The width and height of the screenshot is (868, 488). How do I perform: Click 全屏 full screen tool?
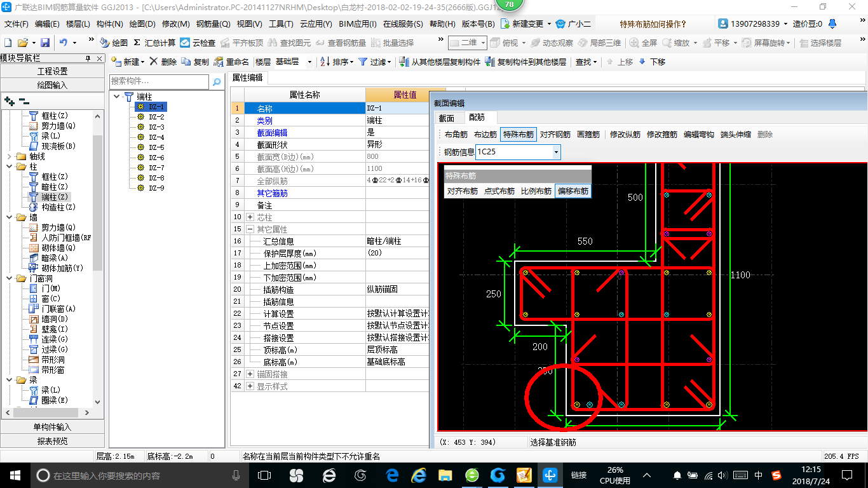pyautogui.click(x=644, y=43)
